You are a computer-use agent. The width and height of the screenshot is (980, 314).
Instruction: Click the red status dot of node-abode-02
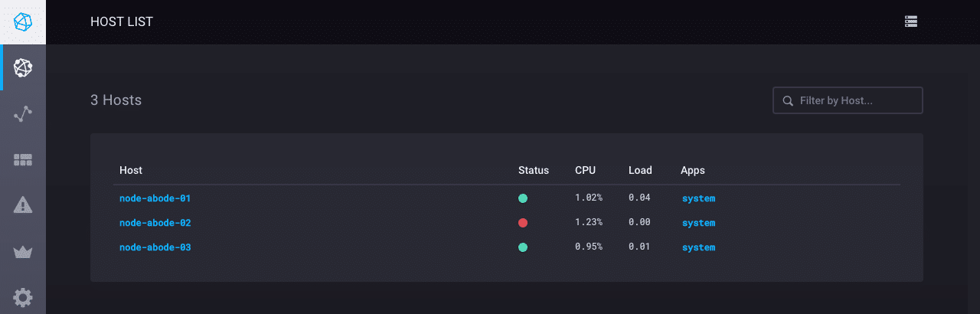click(x=523, y=223)
